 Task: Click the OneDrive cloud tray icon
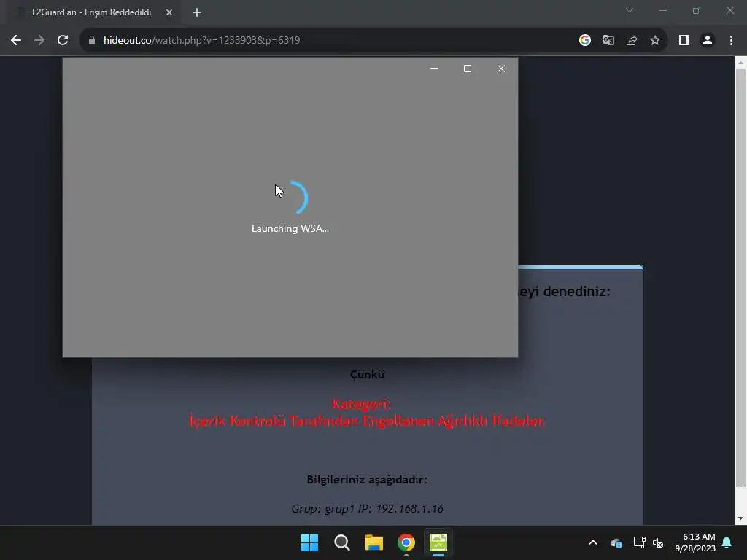pos(616,542)
